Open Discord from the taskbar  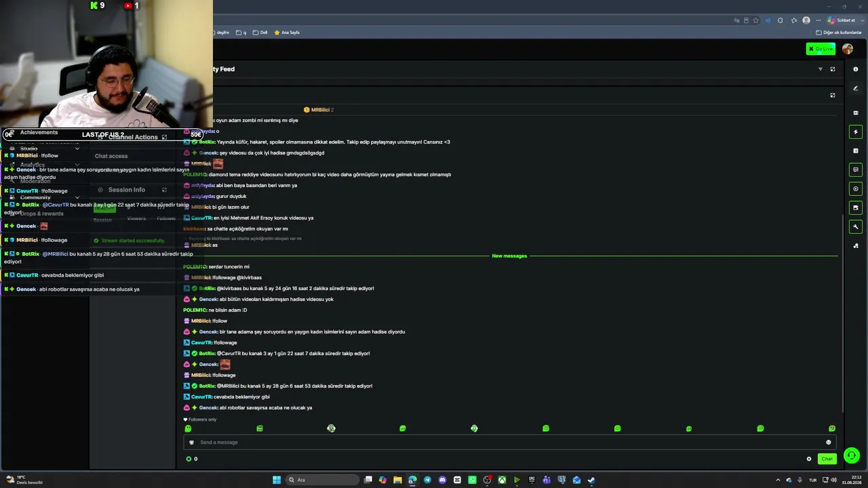coord(442,480)
